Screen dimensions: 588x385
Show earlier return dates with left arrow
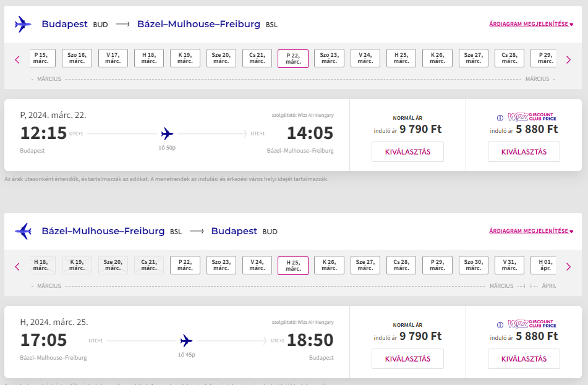coord(17,266)
